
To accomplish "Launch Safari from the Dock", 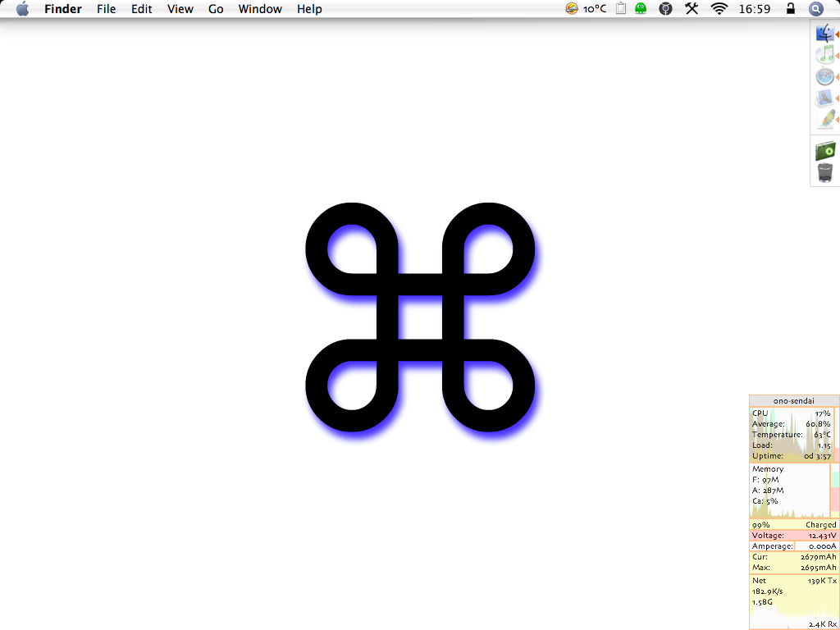I will 825,76.
